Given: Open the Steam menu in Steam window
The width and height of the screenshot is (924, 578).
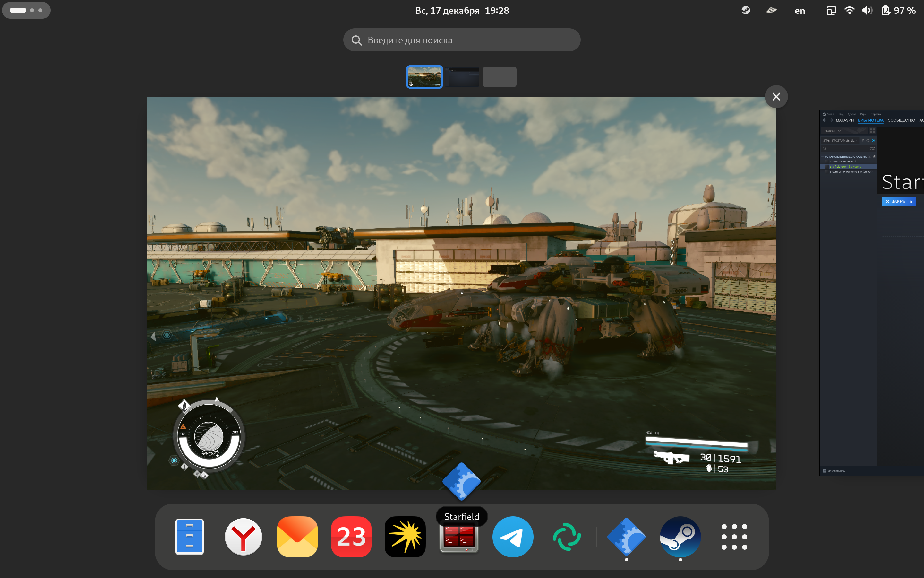Looking at the screenshot, I should tap(828, 114).
